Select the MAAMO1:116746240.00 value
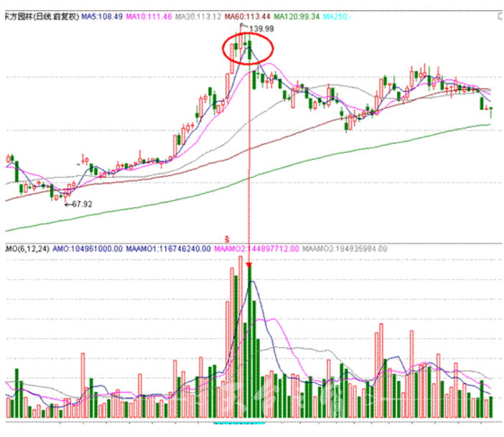This screenshot has width=504, height=437. click(169, 249)
